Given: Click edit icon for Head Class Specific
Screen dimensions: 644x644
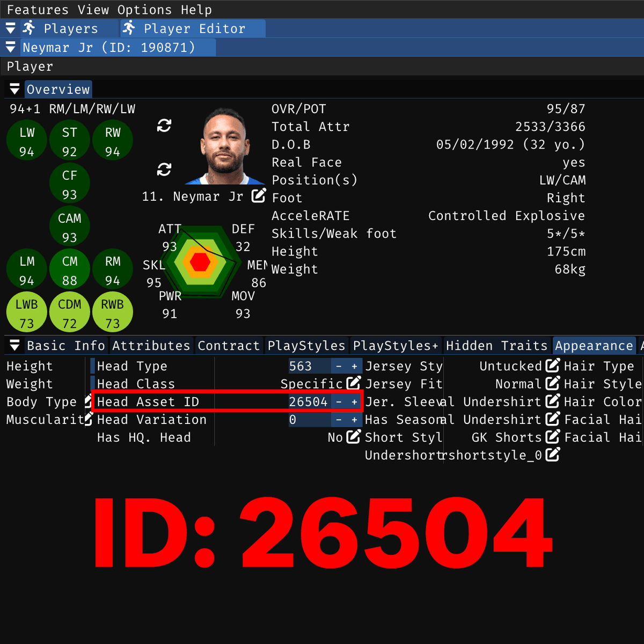Looking at the screenshot, I should 353,383.
